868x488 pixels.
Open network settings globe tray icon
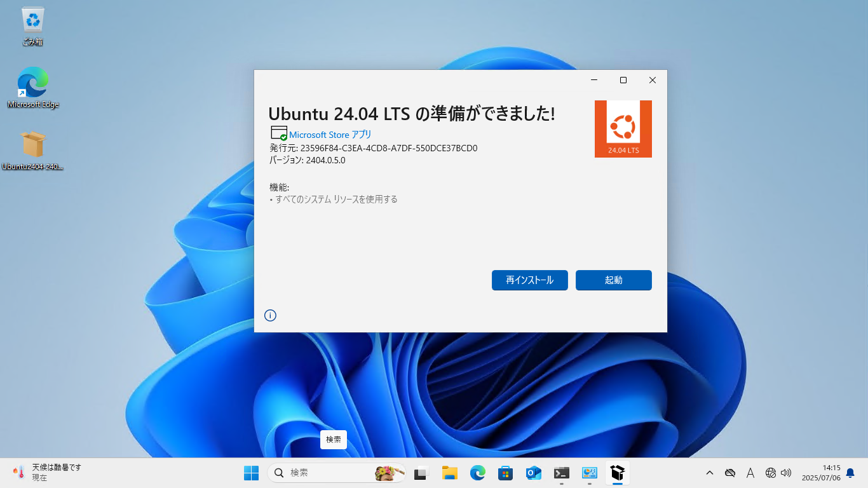point(771,473)
